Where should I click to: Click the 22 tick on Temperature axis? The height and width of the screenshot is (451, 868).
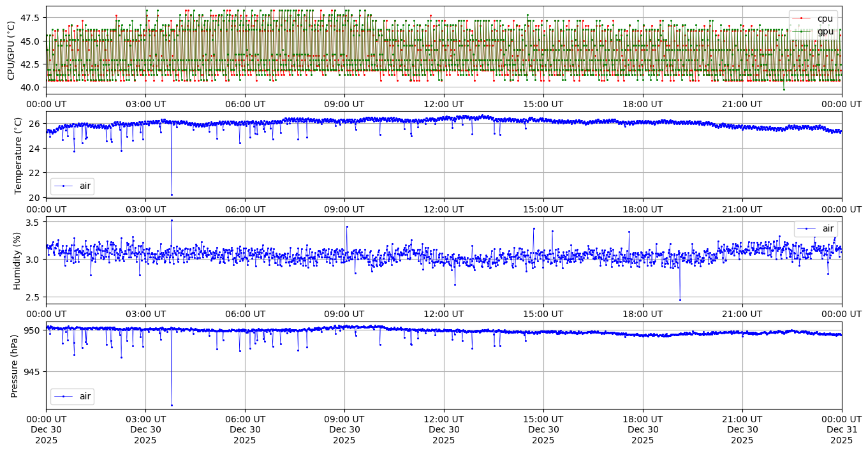[x=36, y=173]
